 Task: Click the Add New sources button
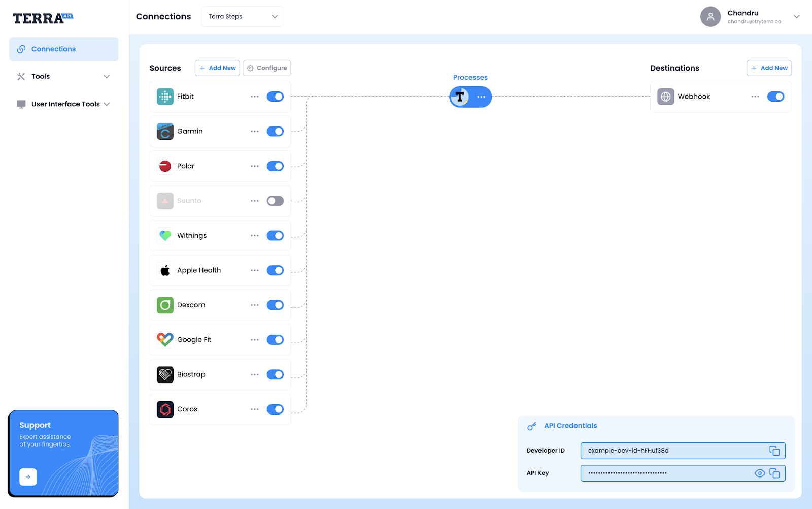[x=217, y=68]
